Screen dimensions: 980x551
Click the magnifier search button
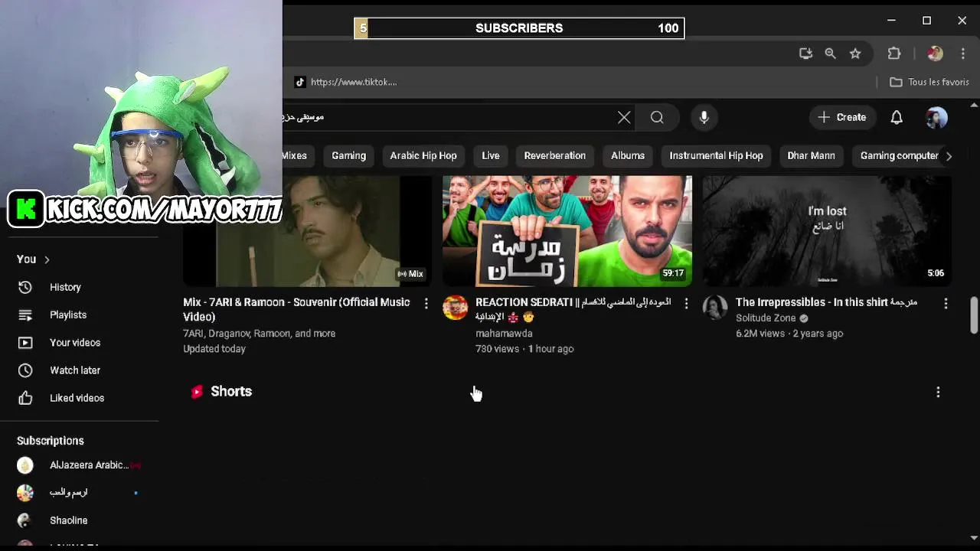click(657, 117)
